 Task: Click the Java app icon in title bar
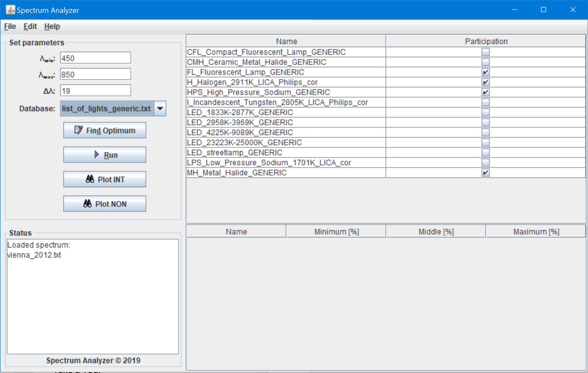(10, 10)
